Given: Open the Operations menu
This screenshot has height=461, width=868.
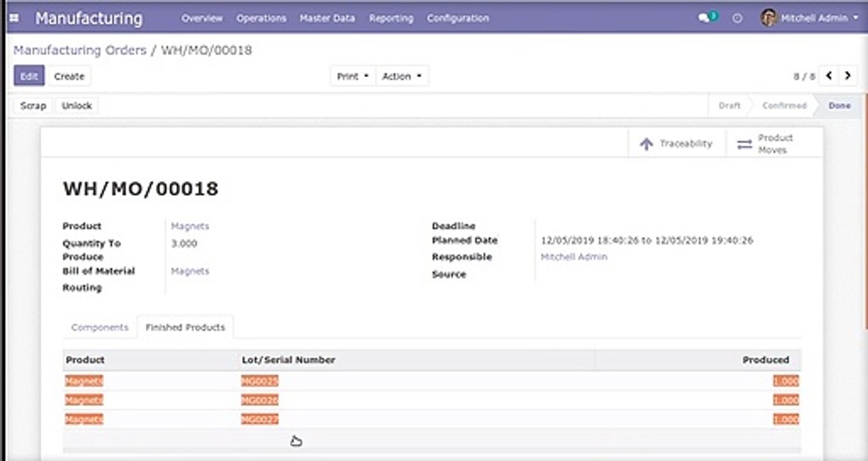Looking at the screenshot, I should click(x=261, y=19).
